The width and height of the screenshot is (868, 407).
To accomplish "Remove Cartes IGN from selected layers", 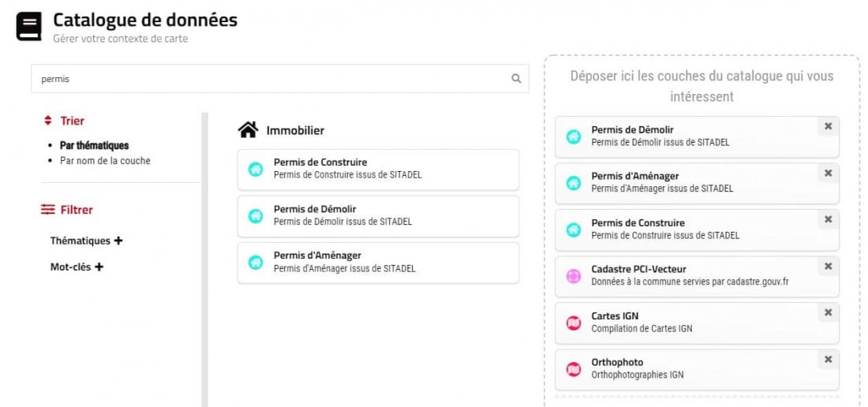I will (828, 312).
